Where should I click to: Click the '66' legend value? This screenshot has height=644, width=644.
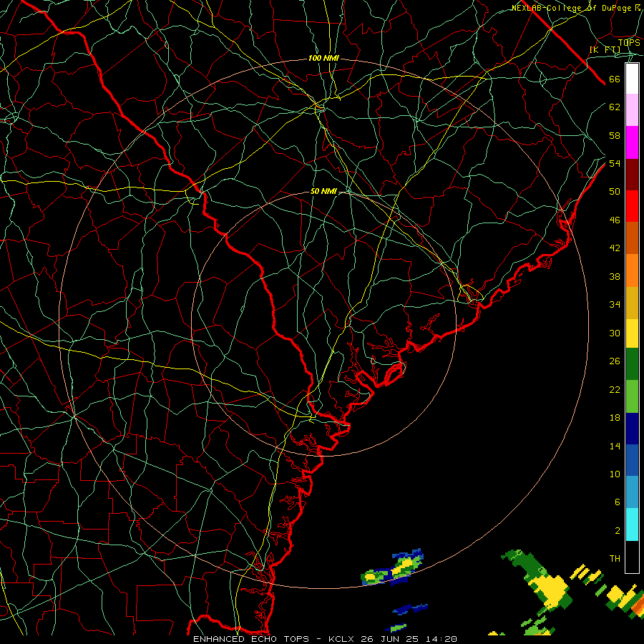(615, 79)
